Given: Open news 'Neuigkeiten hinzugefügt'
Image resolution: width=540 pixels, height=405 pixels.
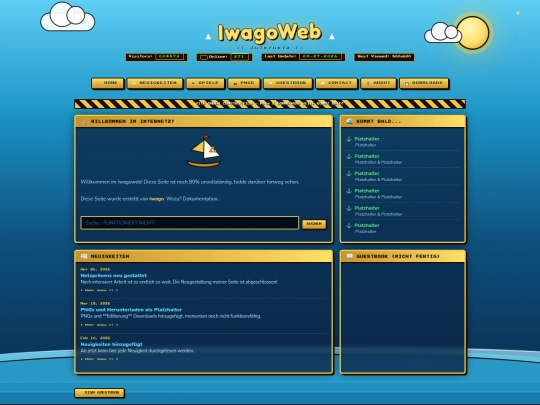Looking at the screenshot, I should point(112,344).
